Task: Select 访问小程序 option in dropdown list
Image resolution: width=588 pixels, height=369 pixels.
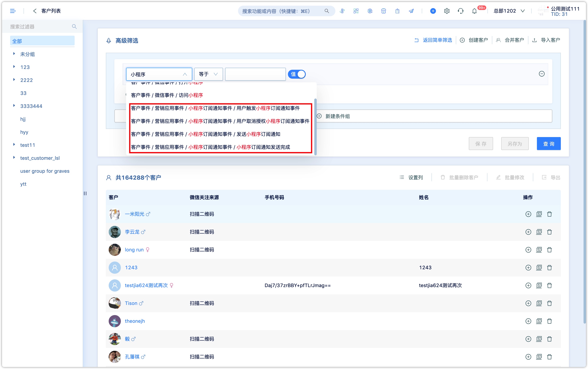Action: tap(221, 95)
